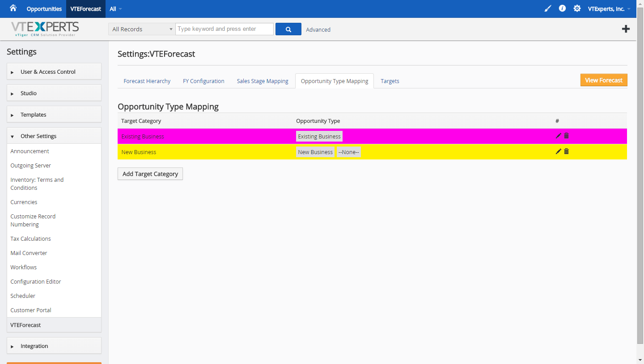The image size is (644, 364).
Task: Click the keyword search input field
Action: pyautogui.click(x=225, y=29)
